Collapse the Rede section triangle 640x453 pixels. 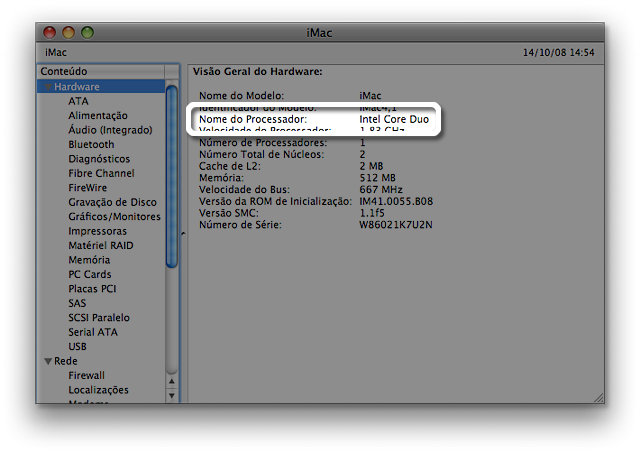click(47, 361)
